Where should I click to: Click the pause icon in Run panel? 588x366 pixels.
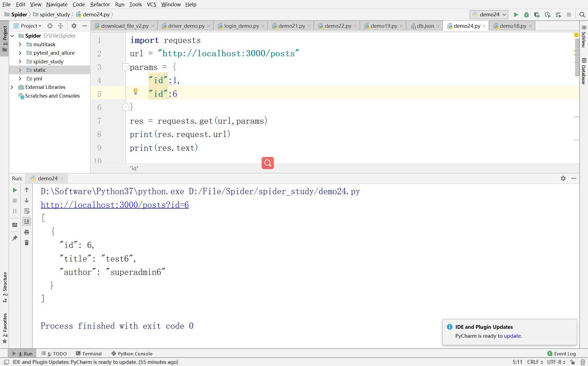15,211
